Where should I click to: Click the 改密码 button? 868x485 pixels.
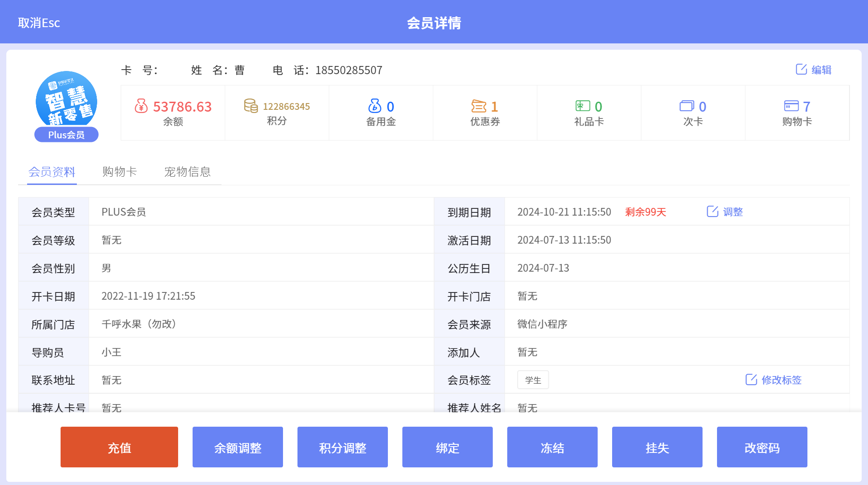pos(762,447)
